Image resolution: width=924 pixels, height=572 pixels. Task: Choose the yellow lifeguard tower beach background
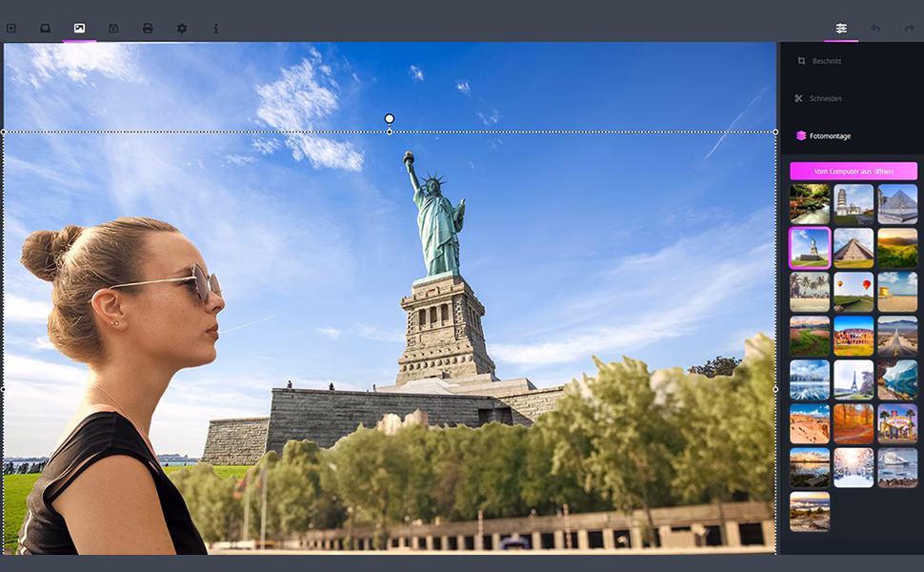coord(897,292)
